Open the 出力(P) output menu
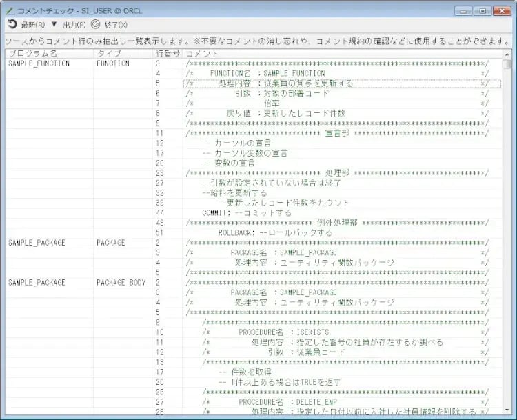The image size is (517, 420). coord(74,25)
